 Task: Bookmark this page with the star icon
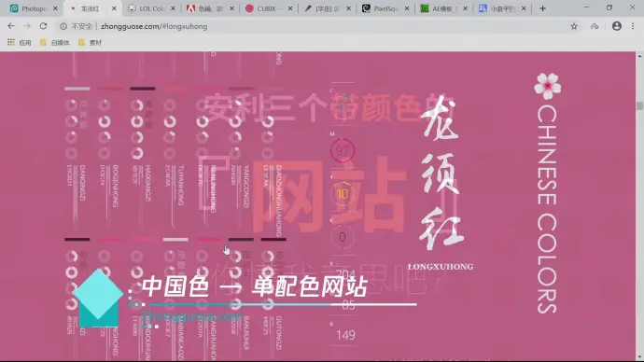(574, 26)
